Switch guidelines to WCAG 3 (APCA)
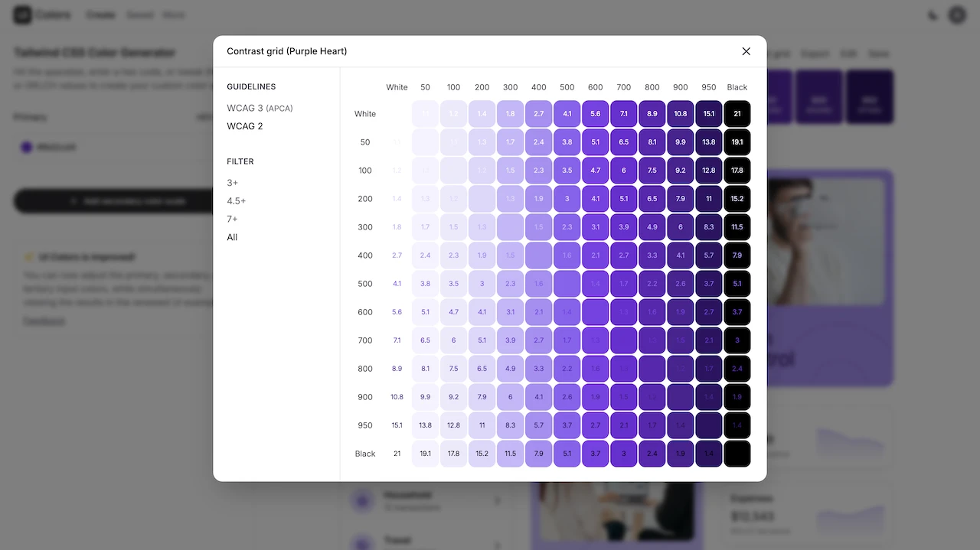980x550 pixels. 260,108
